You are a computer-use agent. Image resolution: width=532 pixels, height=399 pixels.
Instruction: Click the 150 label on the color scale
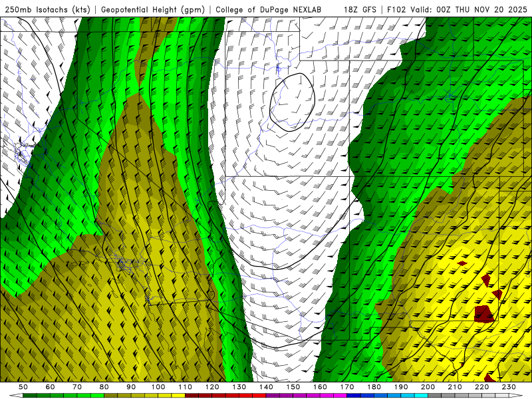pyautogui.click(x=293, y=387)
